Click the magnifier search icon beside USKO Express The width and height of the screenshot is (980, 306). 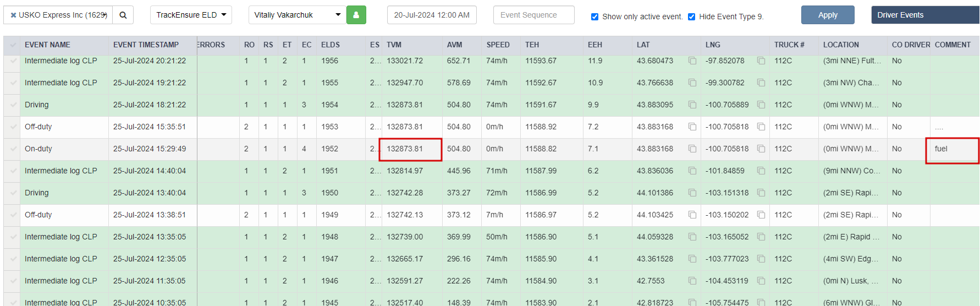click(x=123, y=15)
